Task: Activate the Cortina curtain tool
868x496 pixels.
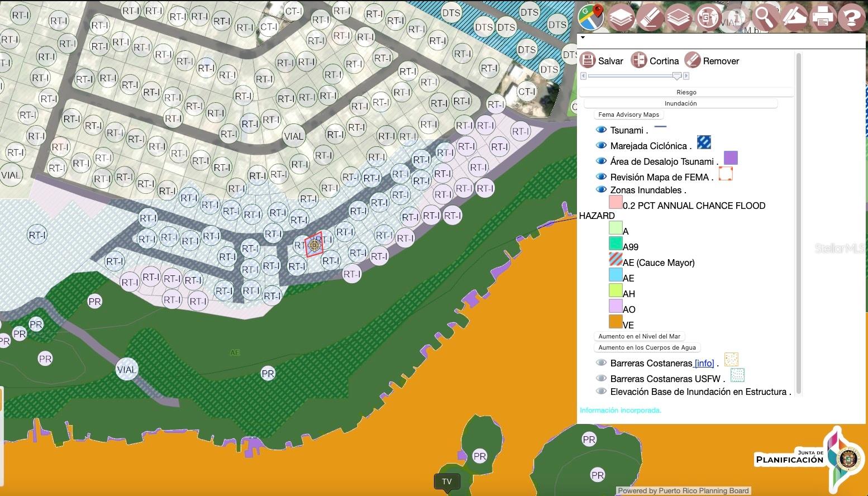Action: pos(639,60)
